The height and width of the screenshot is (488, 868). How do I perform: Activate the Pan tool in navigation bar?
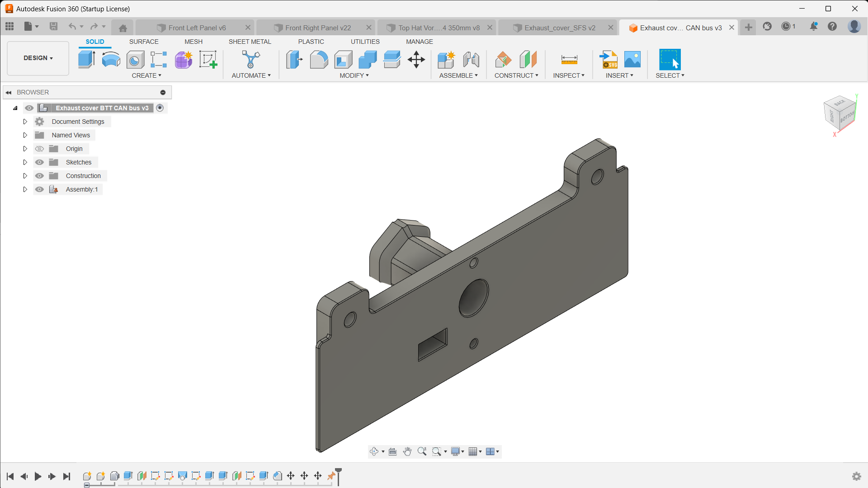pos(407,451)
